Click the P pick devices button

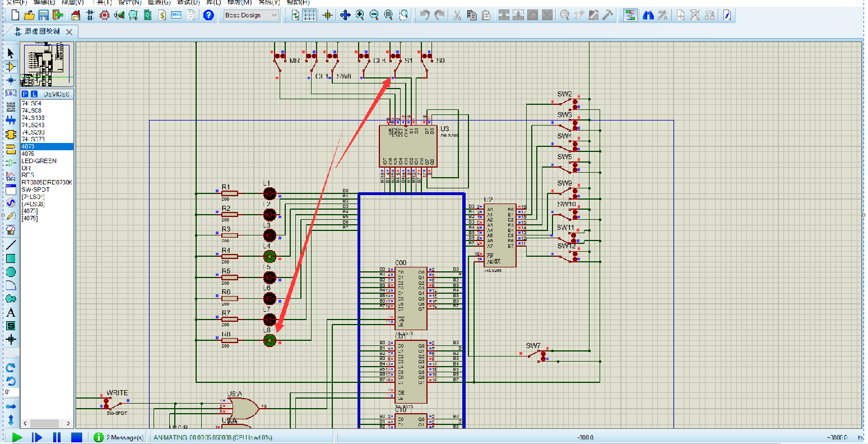[25, 94]
